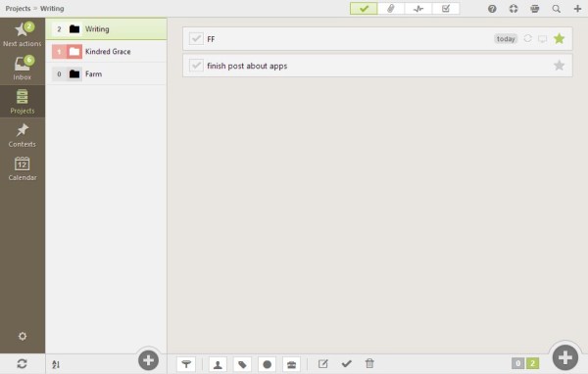Select the Writing project

(x=106, y=28)
